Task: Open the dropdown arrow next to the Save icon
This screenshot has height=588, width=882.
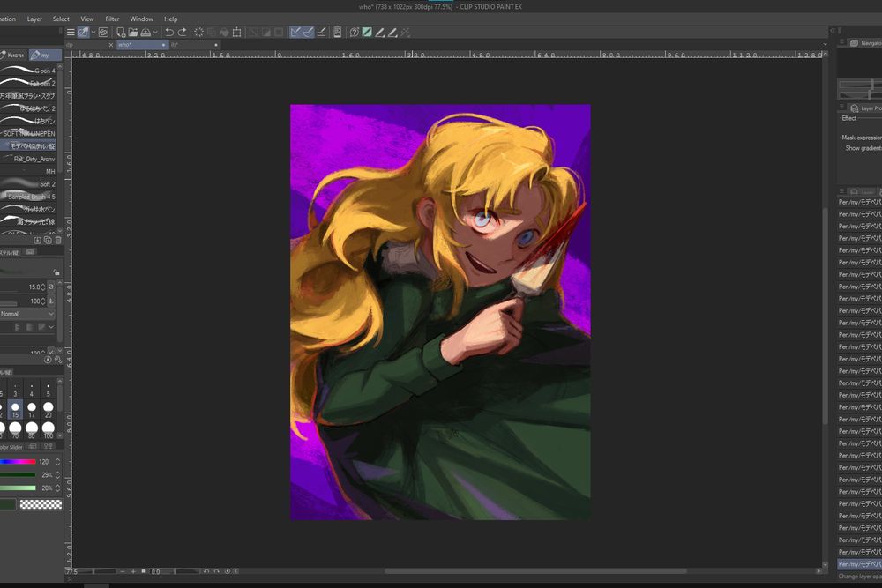Action: [154, 33]
